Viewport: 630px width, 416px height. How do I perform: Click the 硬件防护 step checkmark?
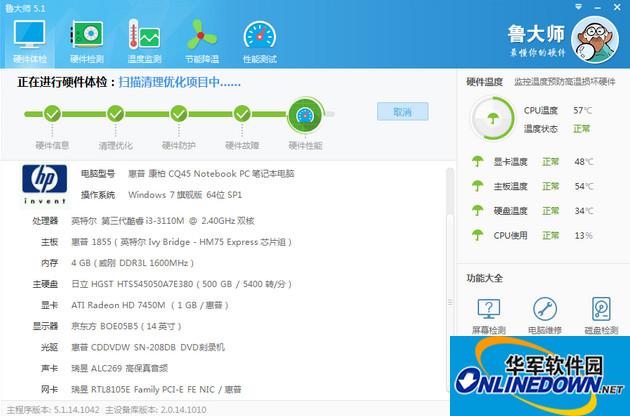point(179,114)
